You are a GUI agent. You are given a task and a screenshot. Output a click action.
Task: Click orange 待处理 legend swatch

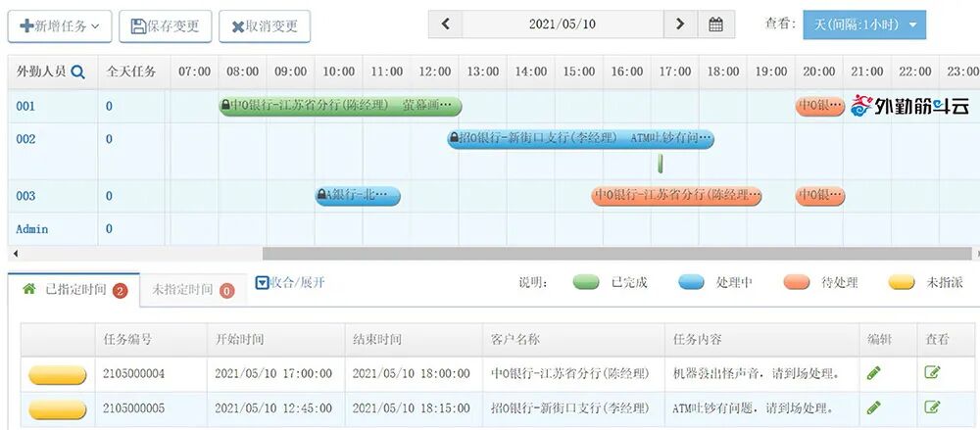(797, 282)
